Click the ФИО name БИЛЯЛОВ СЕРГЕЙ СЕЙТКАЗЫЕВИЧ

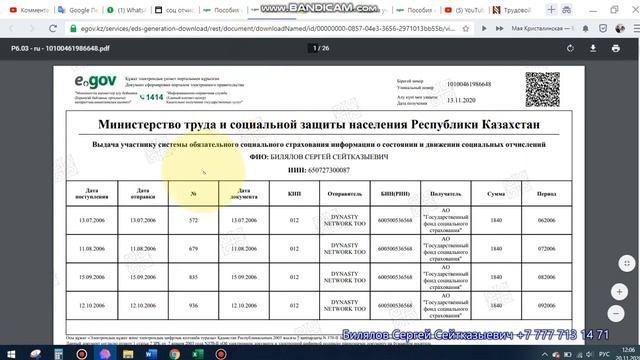[329, 157]
